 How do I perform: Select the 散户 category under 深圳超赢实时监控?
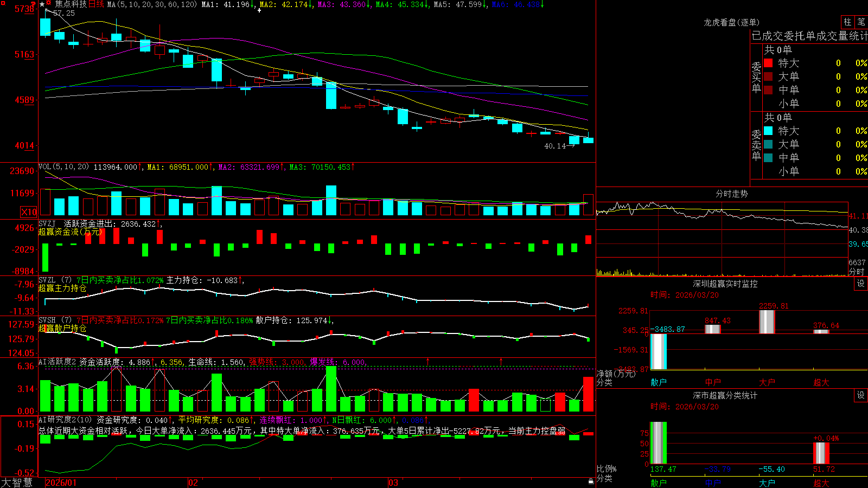coord(658,382)
